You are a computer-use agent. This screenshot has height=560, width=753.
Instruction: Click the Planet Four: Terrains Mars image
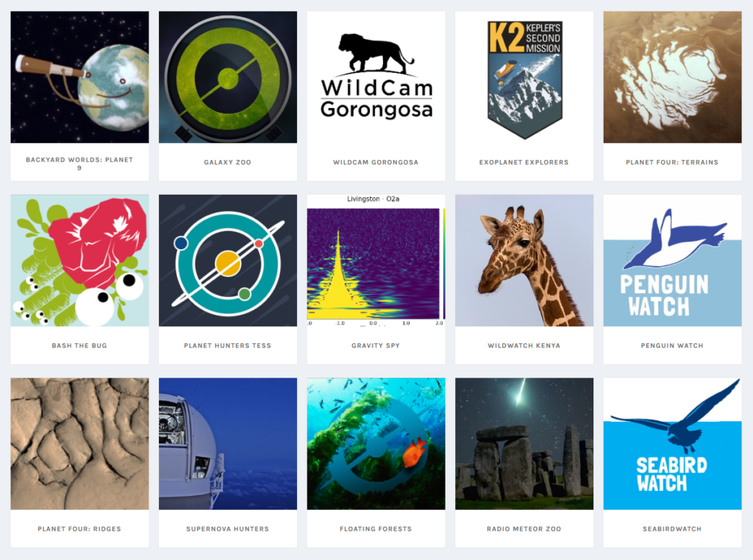[672, 77]
